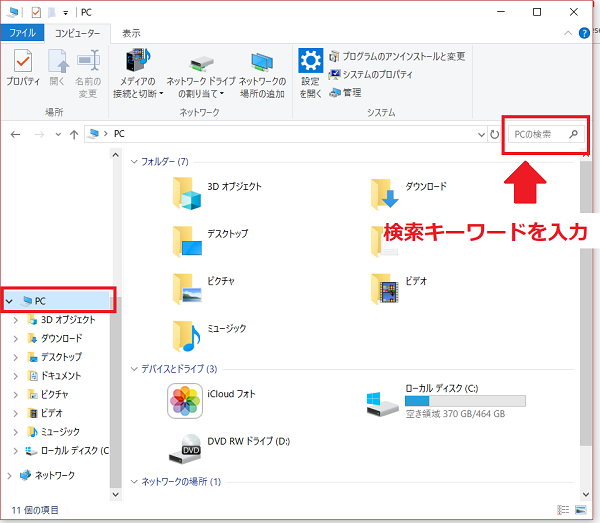600x523 pixels.
Task: Collapse the PC node in navigation tree
Action: pyautogui.click(x=10, y=301)
